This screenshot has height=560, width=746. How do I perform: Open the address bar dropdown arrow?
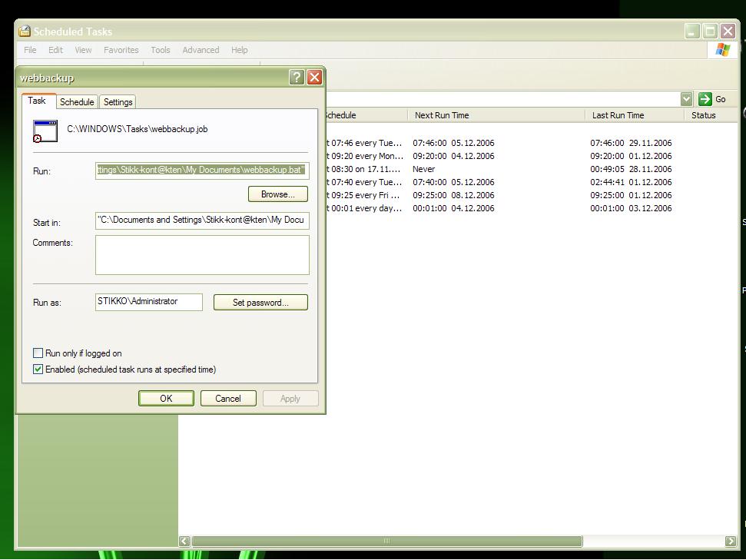pyautogui.click(x=686, y=99)
